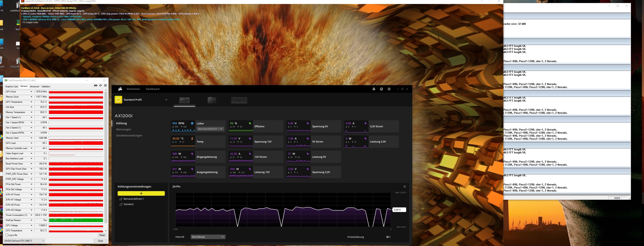
Task: Add a cooling preset with the yellow plus button
Action: tap(141, 193)
